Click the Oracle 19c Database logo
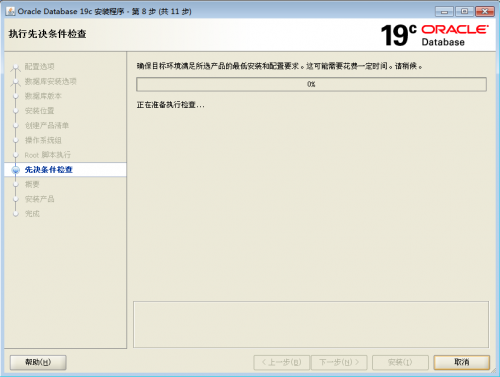 pyautogui.click(x=435, y=35)
